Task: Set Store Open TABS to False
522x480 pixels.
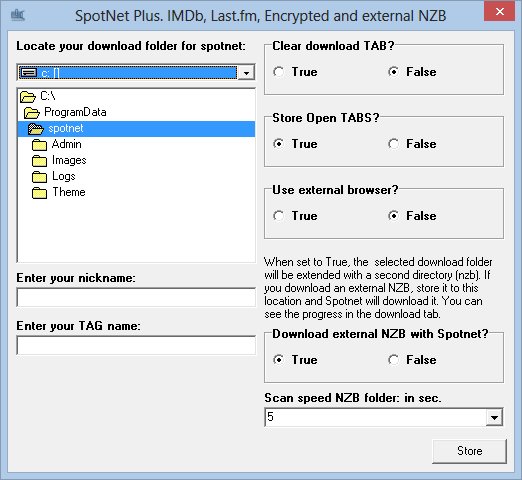Action: pyautogui.click(x=393, y=144)
